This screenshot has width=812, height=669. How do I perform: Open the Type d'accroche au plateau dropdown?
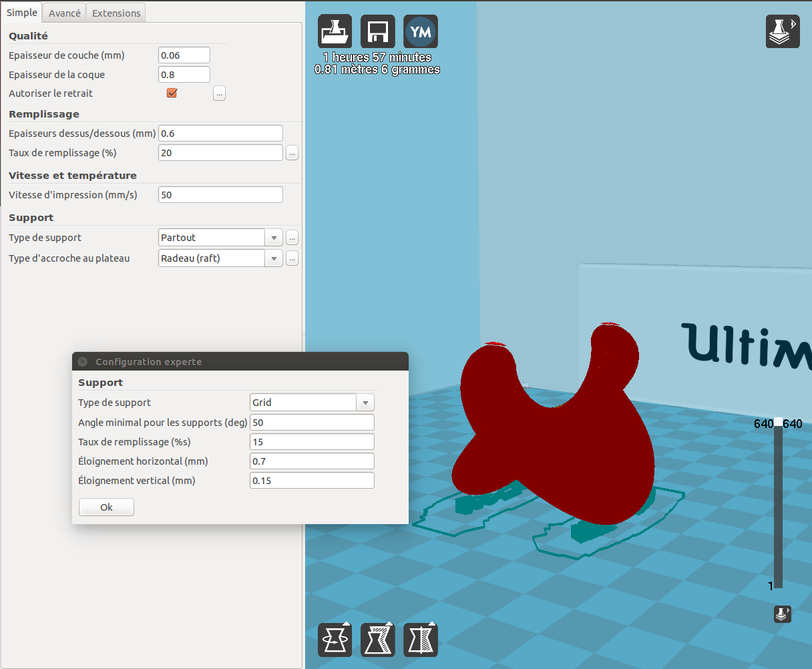tap(220, 258)
